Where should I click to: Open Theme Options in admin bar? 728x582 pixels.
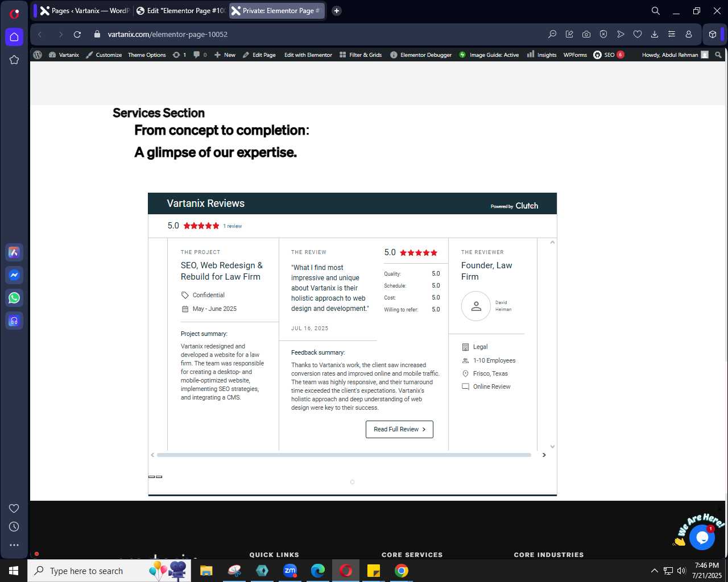pos(147,55)
